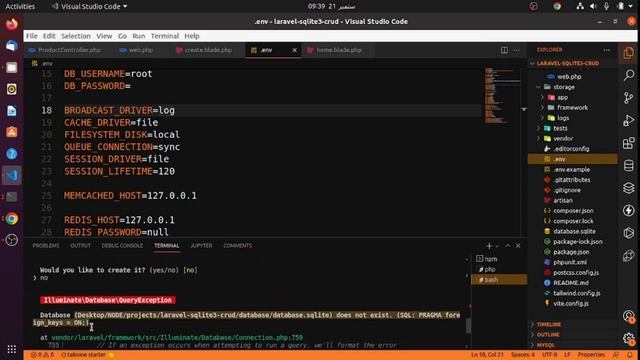Expand the vendor folder

click(x=538, y=139)
